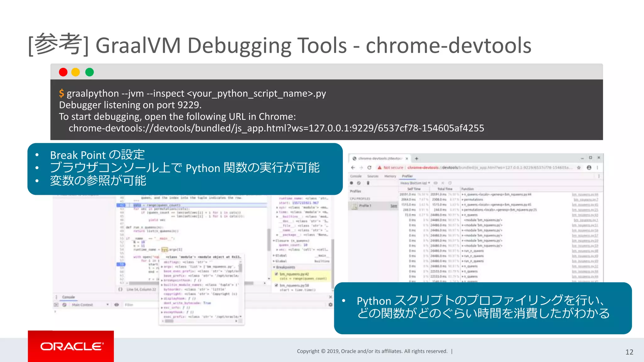Close the console drawer with the X
Screen dimensions: 644x362
pyautogui.click(x=330, y=297)
